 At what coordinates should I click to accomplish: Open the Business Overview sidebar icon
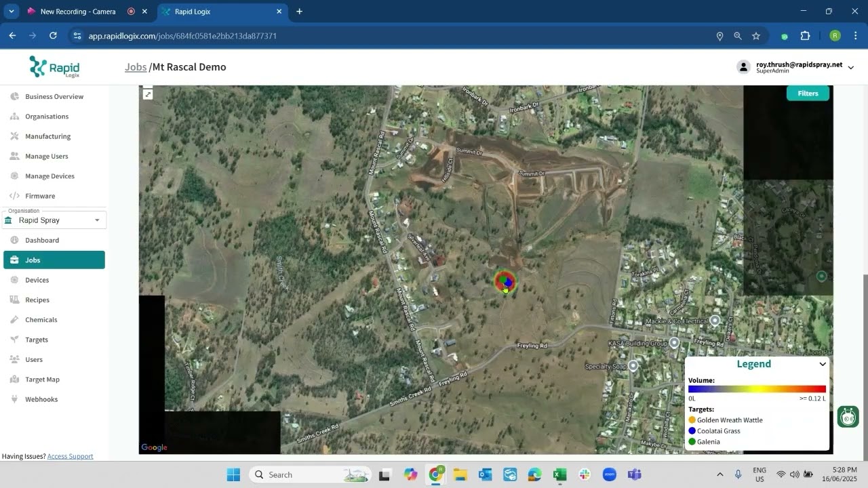14,96
